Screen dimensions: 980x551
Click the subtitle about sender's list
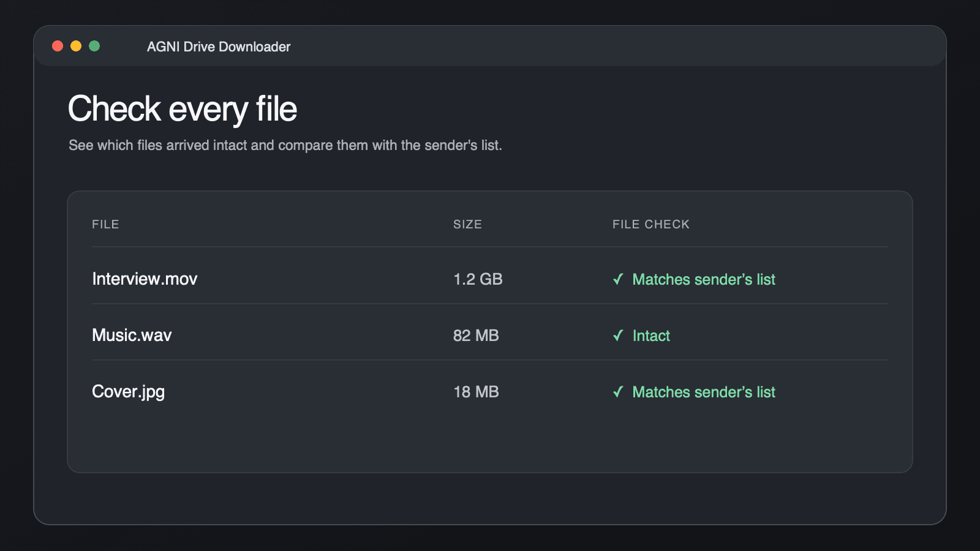click(285, 145)
